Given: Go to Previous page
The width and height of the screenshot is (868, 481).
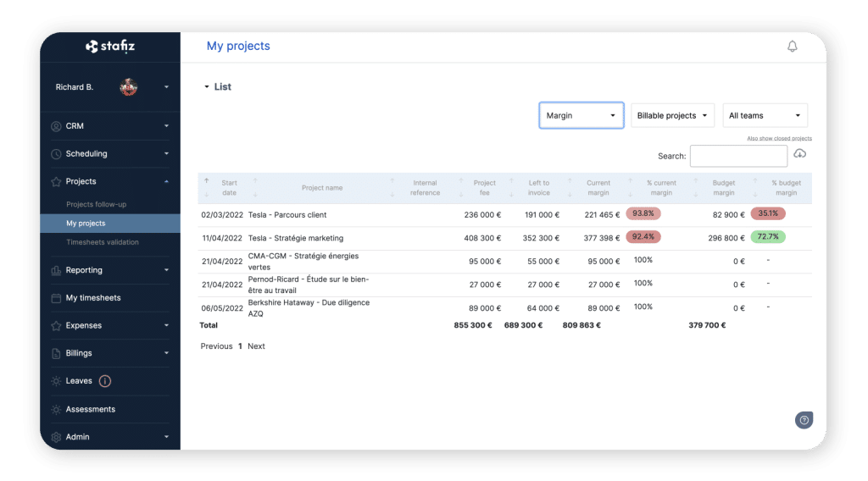Looking at the screenshot, I should tap(216, 346).
